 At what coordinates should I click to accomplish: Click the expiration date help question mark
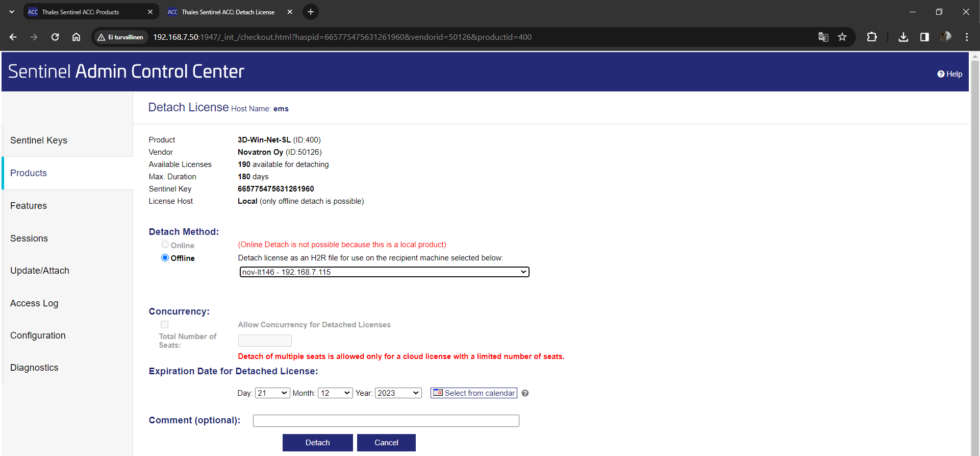525,393
